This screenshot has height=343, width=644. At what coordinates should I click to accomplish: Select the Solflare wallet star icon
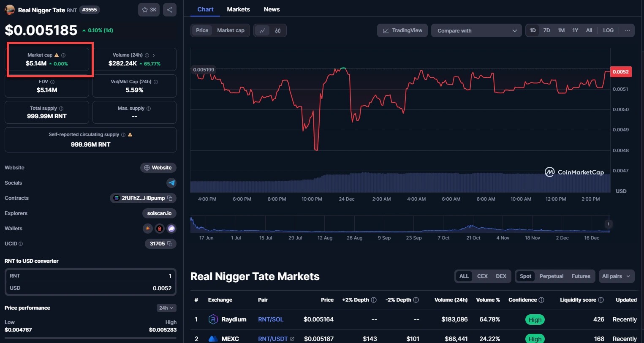point(147,229)
